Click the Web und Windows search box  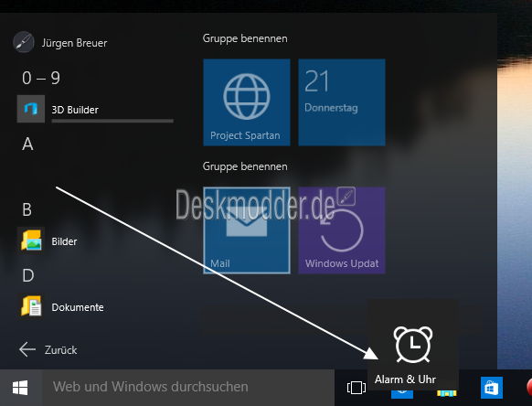point(188,388)
